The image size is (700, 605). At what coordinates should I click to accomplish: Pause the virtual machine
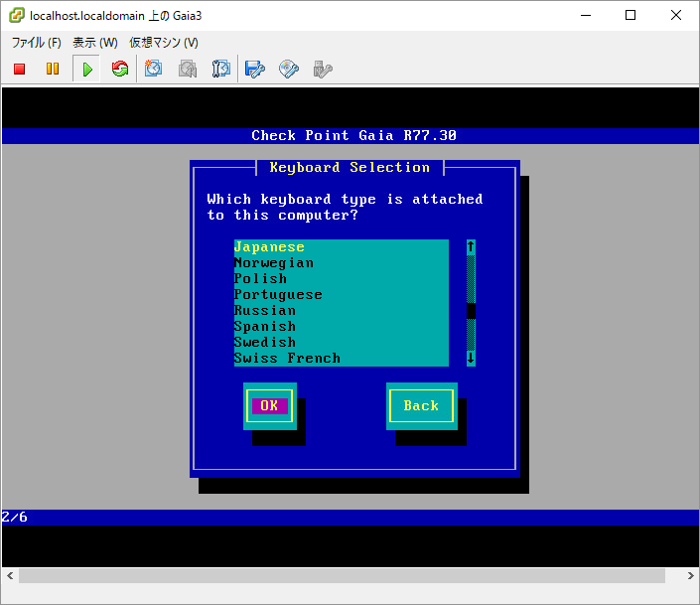click(53, 69)
